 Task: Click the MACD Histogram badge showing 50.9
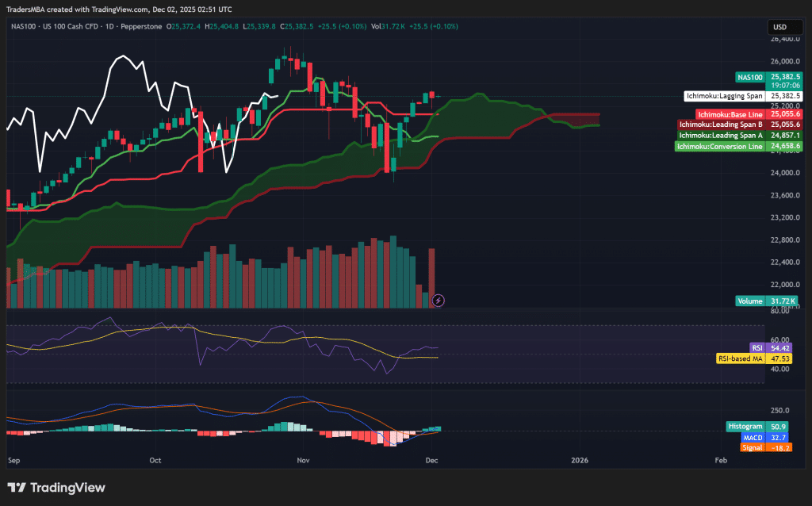tap(745, 426)
